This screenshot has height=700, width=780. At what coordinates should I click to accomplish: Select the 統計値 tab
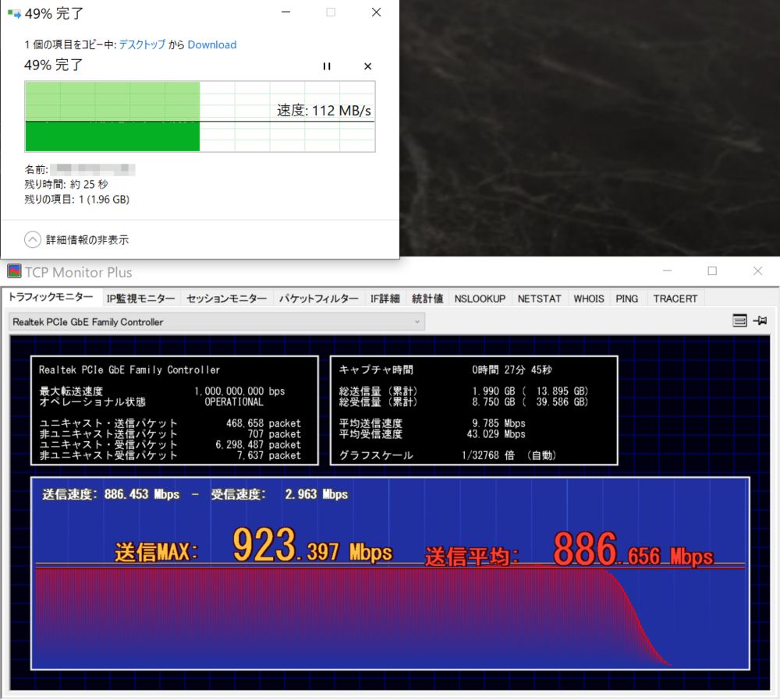(x=427, y=299)
